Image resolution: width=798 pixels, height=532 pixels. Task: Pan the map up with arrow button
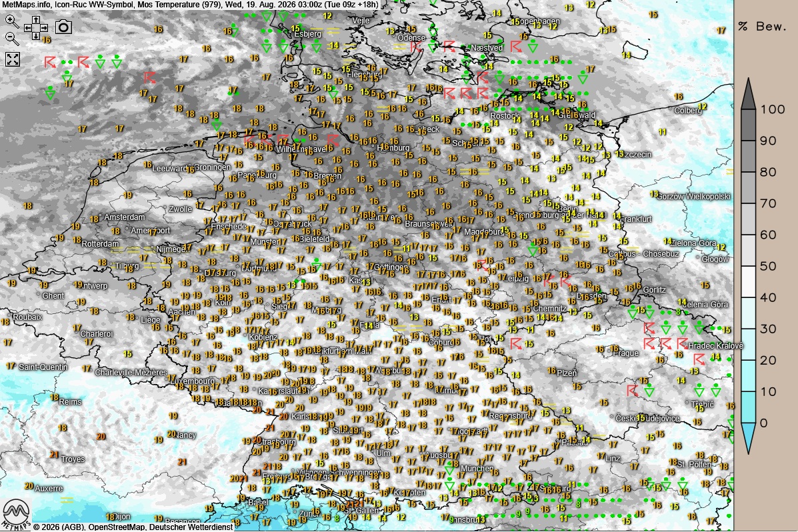[x=36, y=19]
